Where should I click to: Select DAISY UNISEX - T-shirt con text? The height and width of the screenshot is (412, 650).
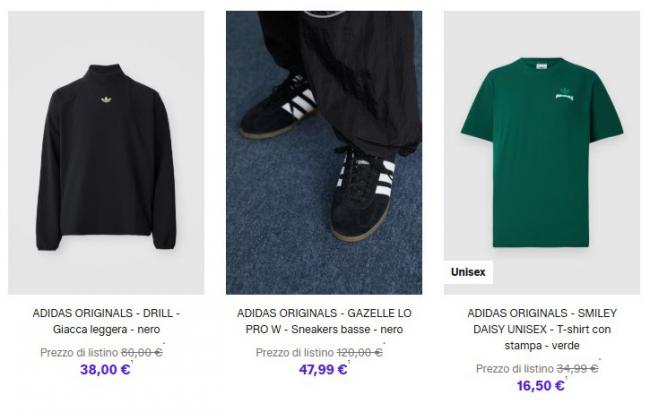[542, 330]
